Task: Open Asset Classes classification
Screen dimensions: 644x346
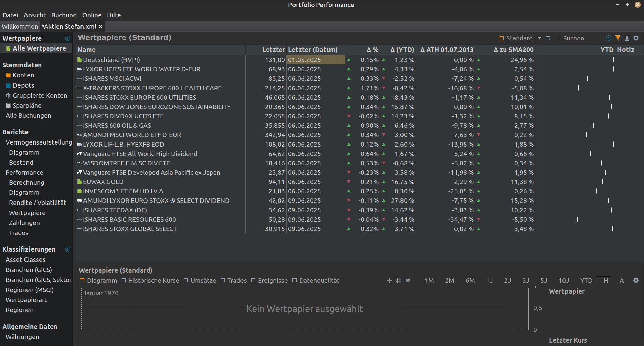Action: click(x=25, y=260)
